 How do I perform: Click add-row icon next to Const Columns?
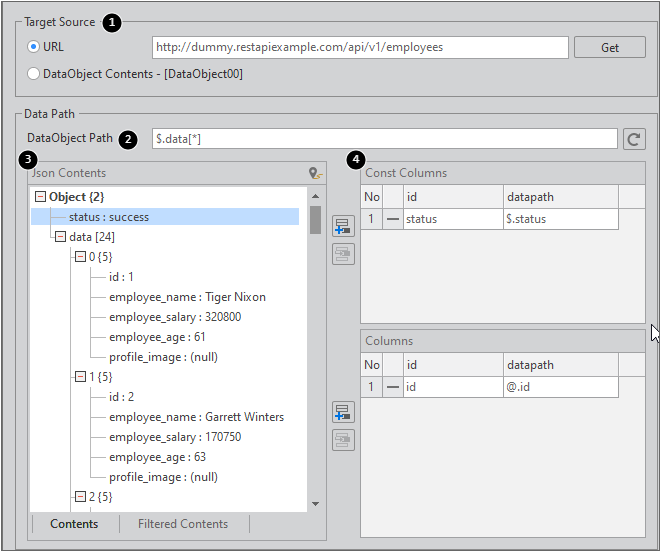click(343, 226)
